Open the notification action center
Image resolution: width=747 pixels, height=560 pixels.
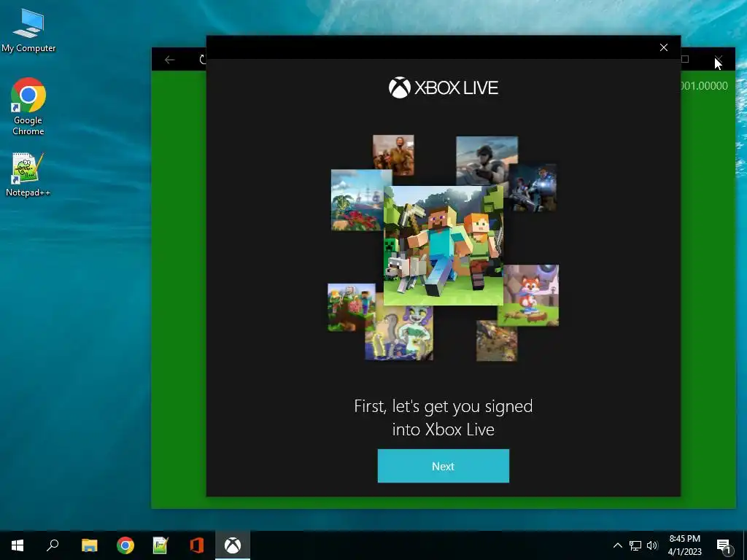[x=724, y=545]
